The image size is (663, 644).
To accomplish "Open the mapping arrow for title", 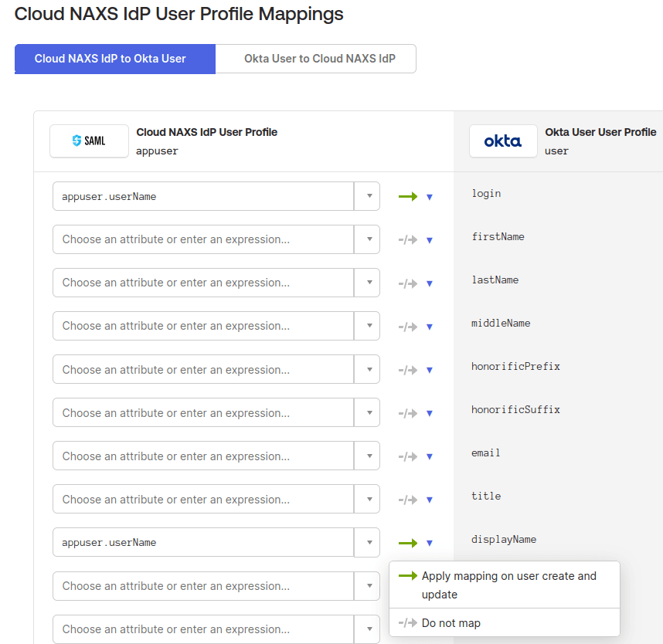I will pyautogui.click(x=416, y=500).
